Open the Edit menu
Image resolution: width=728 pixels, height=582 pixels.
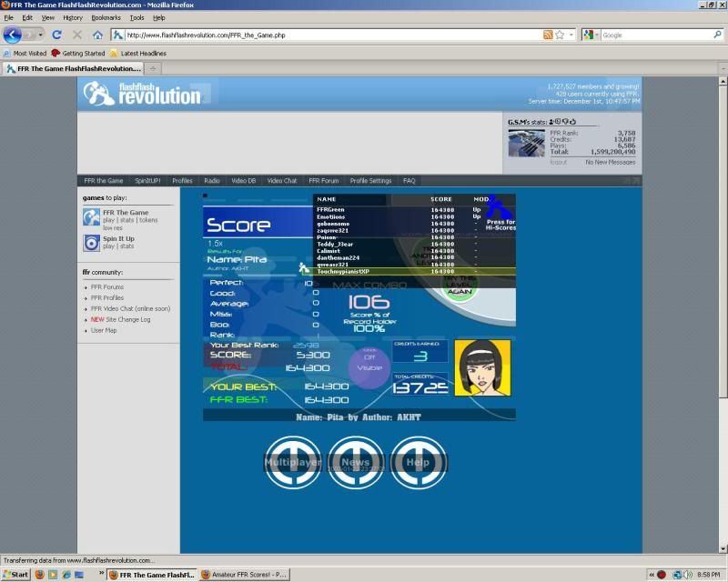27,17
